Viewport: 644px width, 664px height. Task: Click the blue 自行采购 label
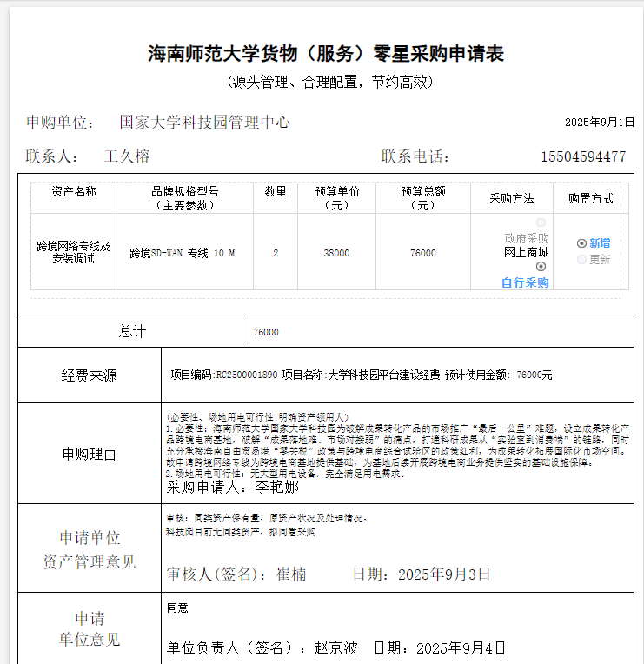(x=525, y=282)
